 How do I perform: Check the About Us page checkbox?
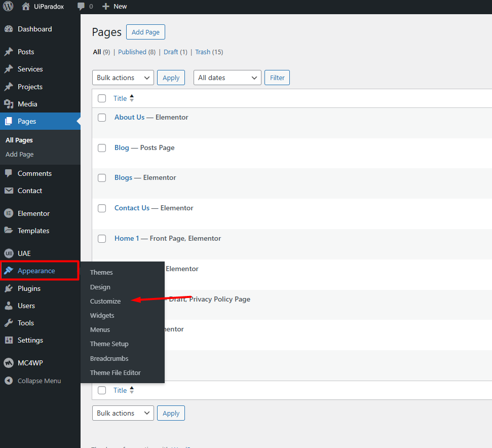coord(102,118)
